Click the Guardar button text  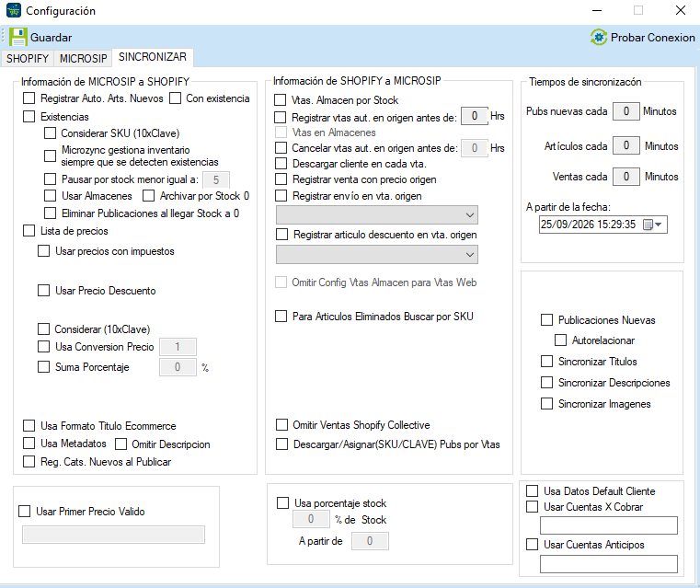(51, 38)
